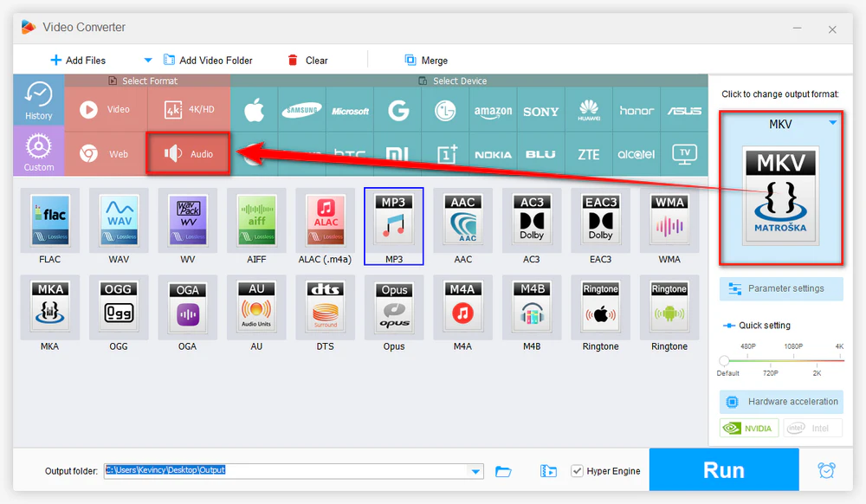Open Amazon device presets
Screen dimensions: 866x504
click(x=494, y=109)
